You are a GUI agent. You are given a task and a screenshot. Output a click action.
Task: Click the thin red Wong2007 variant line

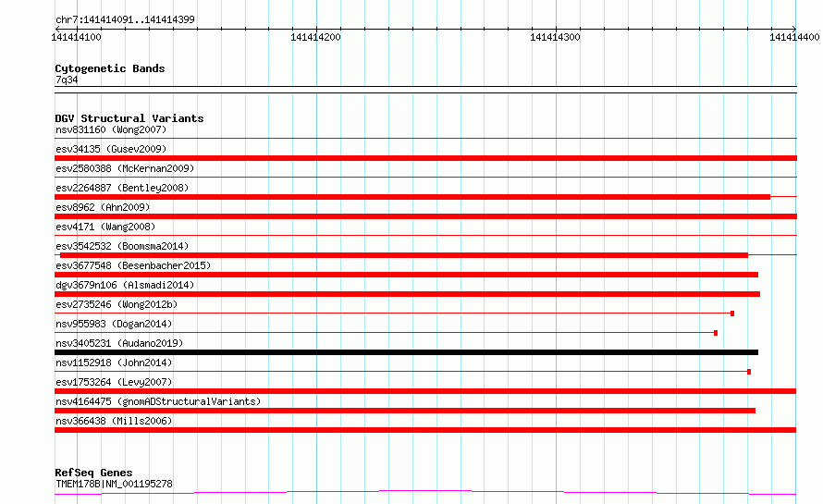tap(425, 138)
